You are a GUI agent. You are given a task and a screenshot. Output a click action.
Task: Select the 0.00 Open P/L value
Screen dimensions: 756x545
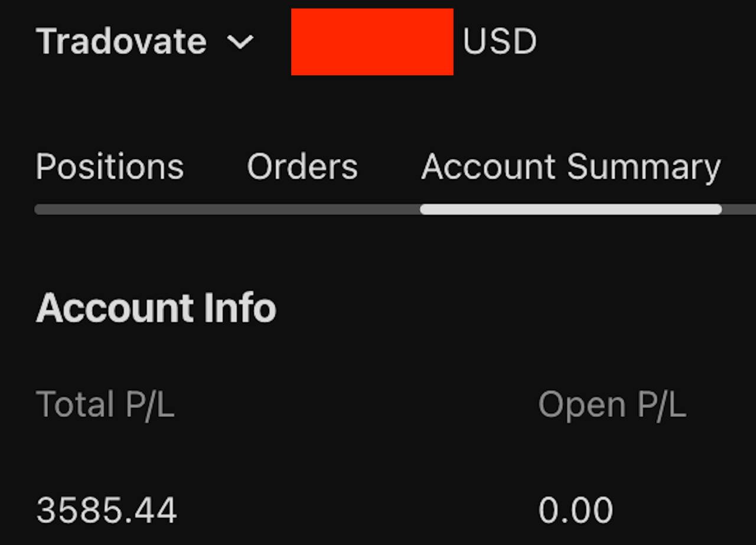(575, 511)
